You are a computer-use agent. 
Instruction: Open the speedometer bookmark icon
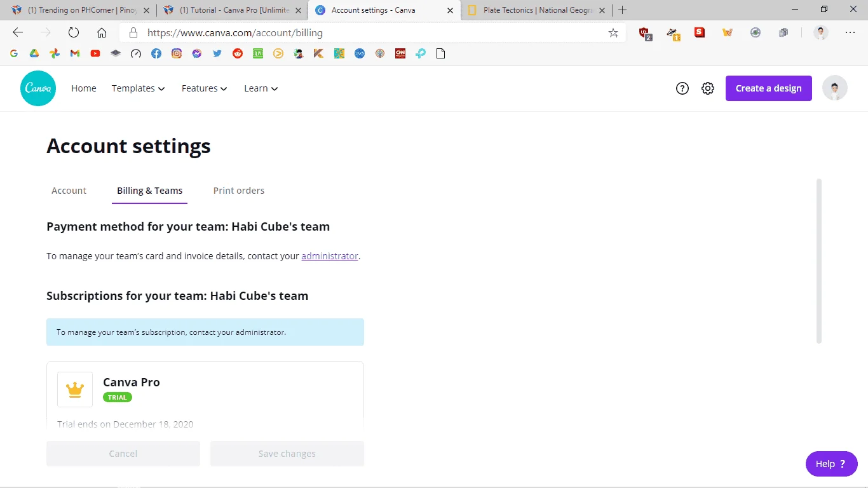pyautogui.click(x=136, y=54)
